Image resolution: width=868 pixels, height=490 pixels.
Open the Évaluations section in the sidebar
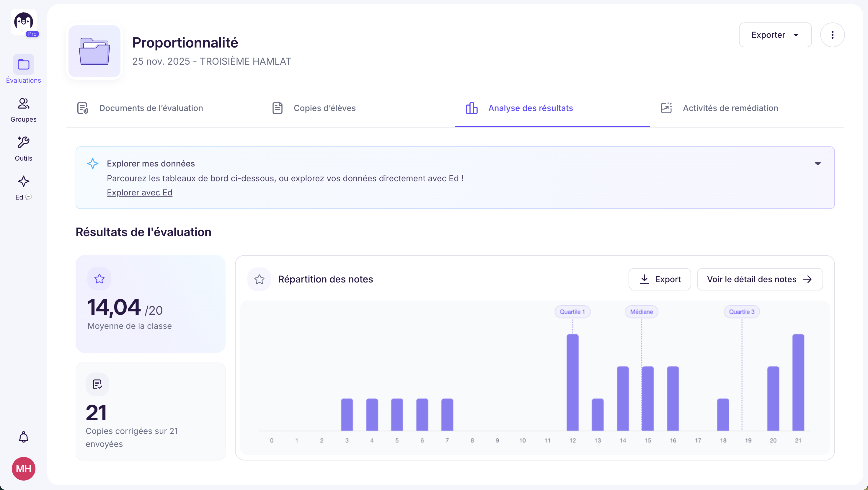coord(23,69)
